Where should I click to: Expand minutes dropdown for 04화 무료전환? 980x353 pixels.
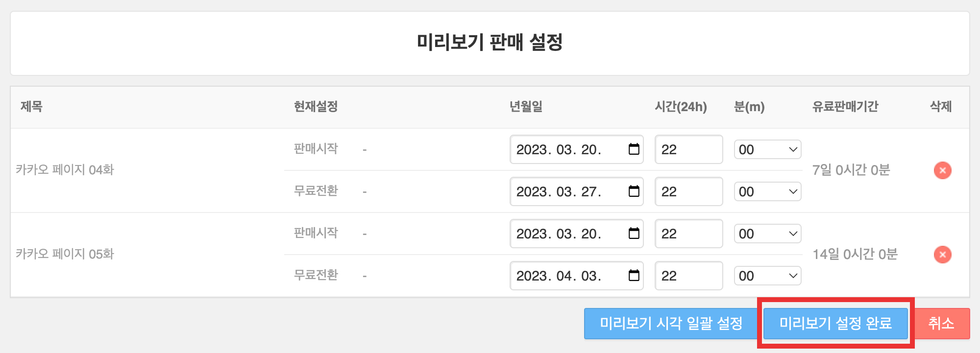[x=767, y=191]
